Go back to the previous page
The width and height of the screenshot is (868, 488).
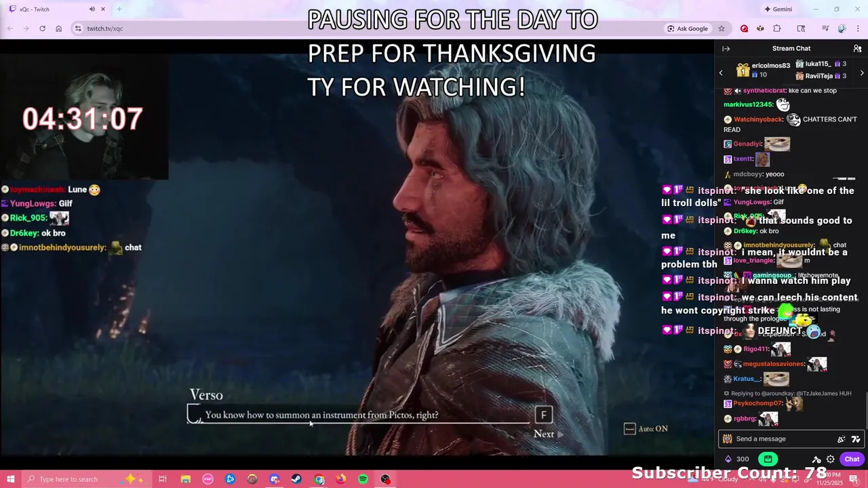click(x=10, y=28)
